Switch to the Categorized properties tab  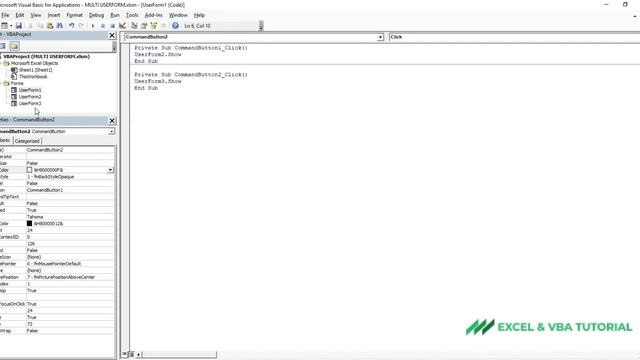(x=27, y=141)
